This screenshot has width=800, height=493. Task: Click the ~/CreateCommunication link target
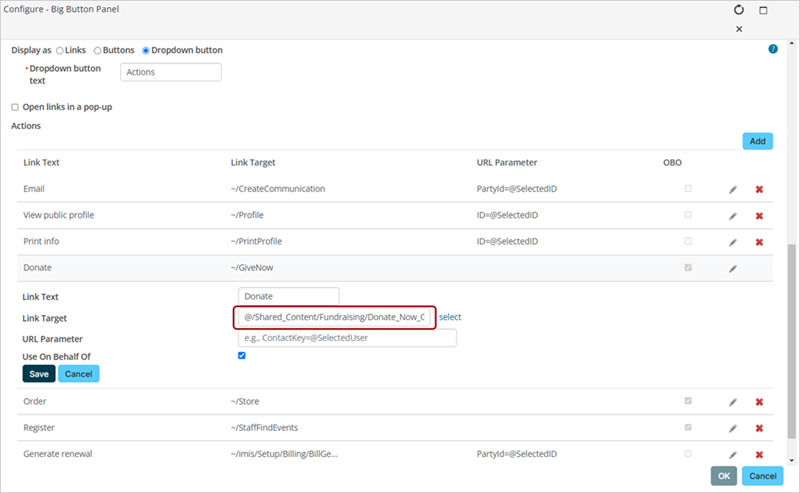click(x=278, y=189)
